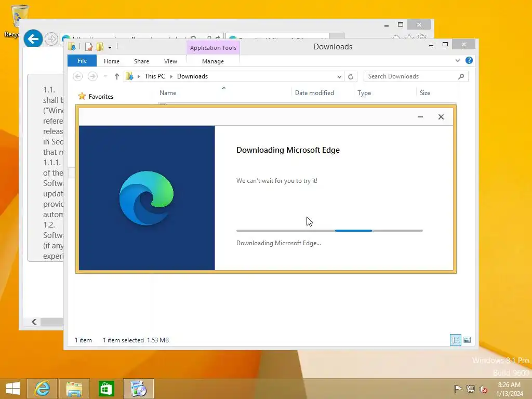Image resolution: width=532 pixels, height=399 pixels.
Task: Open Internet Explorer from taskbar
Action: click(42, 389)
